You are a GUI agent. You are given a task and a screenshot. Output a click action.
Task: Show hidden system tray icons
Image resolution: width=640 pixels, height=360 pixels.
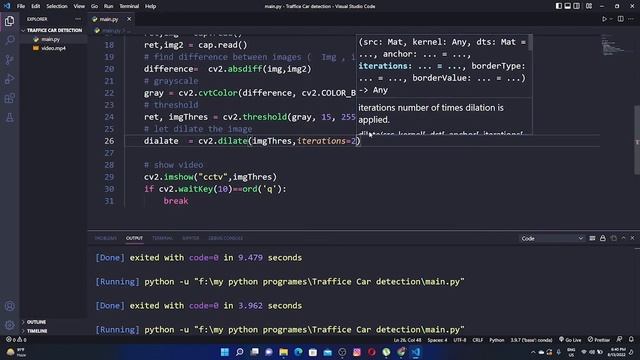coord(533,352)
